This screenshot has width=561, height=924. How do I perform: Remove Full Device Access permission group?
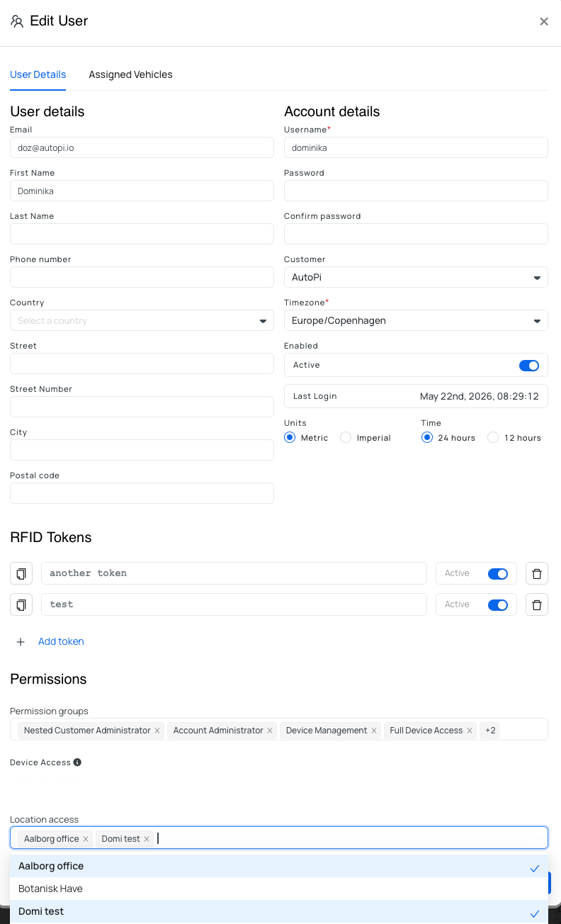[470, 731]
